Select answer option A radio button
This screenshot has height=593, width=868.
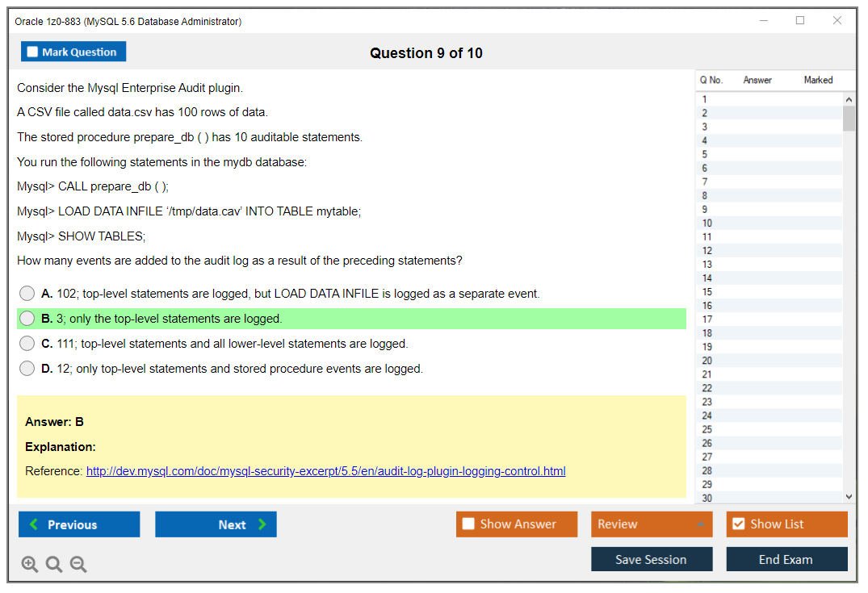point(27,293)
